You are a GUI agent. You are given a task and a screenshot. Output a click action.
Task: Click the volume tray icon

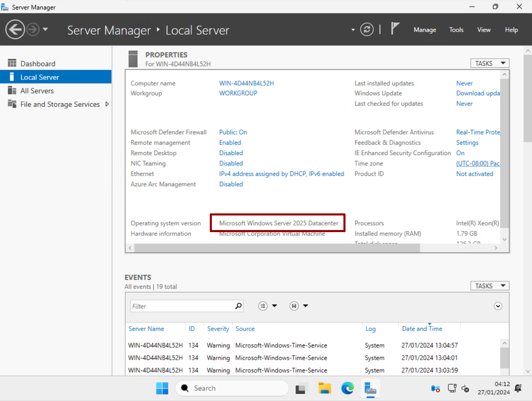coord(465,389)
